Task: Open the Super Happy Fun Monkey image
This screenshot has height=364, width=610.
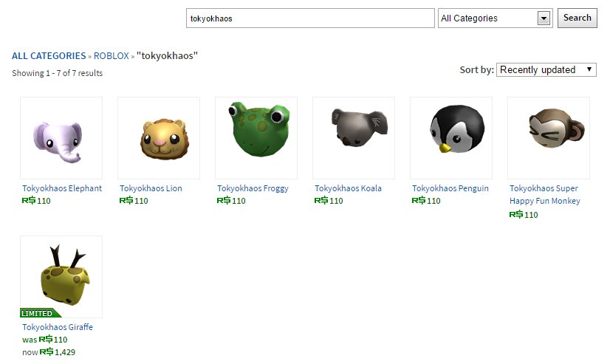Action: 549,138
